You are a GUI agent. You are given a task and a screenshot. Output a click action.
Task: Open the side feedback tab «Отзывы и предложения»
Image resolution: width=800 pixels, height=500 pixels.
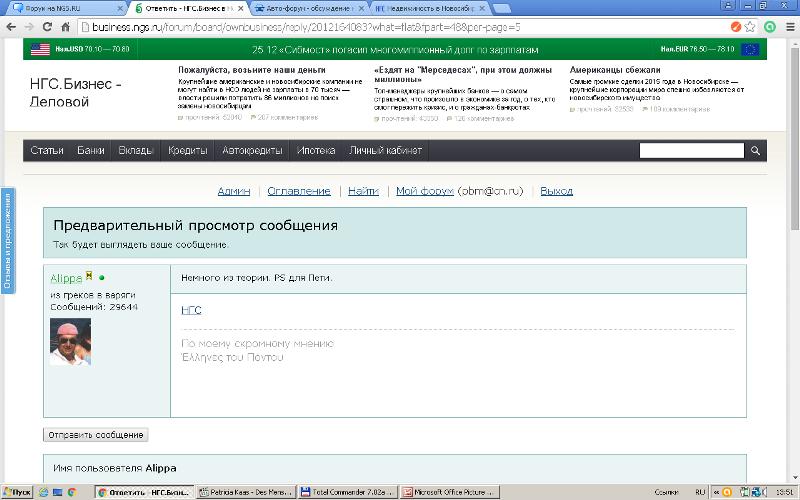(x=6, y=240)
